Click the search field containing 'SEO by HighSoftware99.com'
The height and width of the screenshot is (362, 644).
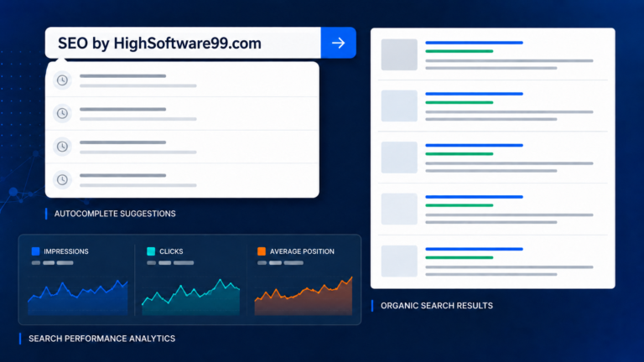point(183,43)
